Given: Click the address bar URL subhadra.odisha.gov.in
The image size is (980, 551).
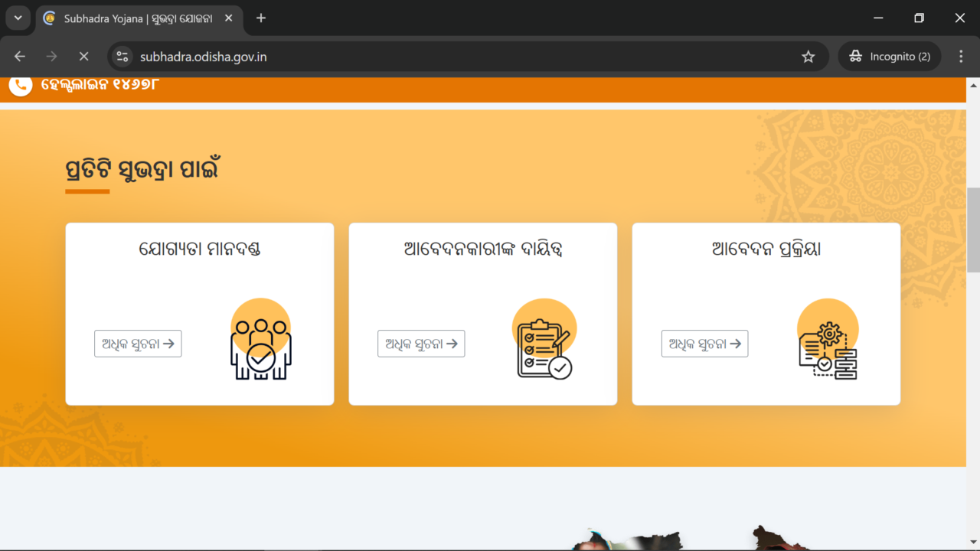Looking at the screenshot, I should (204, 57).
